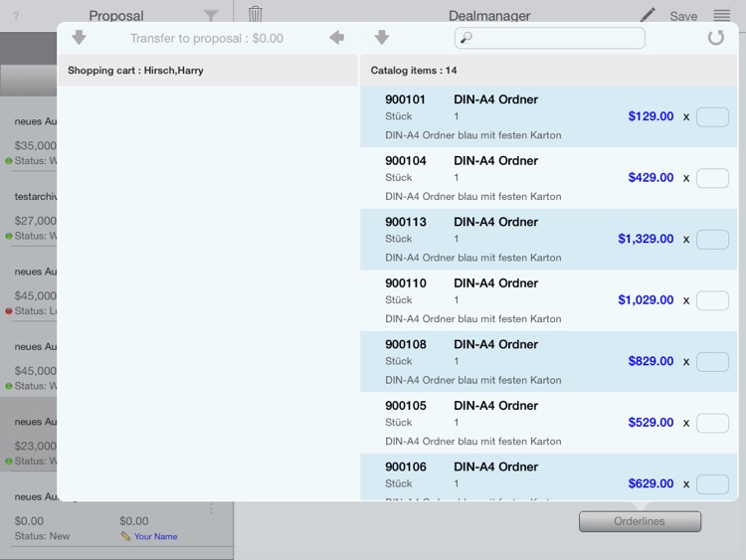
Task: Click the $429.00 price
Action: coord(651,177)
